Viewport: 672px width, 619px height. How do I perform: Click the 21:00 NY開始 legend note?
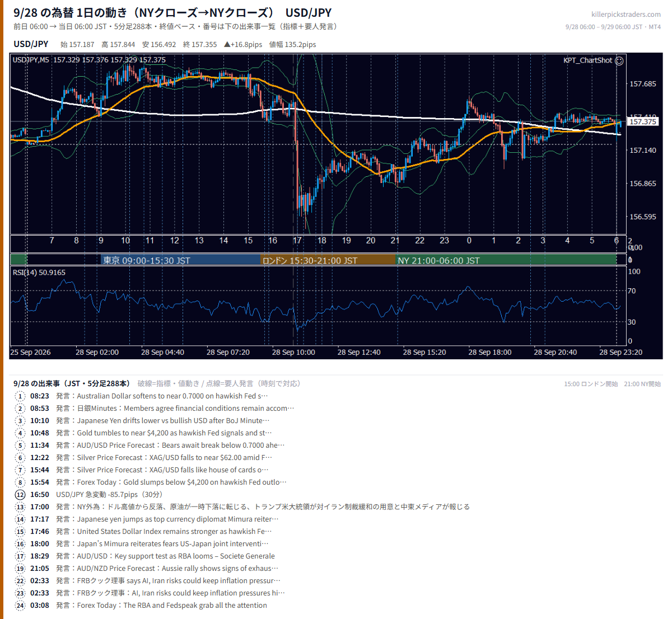tap(642, 384)
